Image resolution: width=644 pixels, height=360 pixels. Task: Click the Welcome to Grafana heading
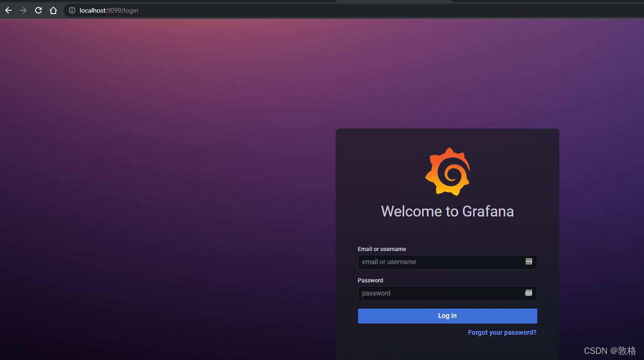coord(447,211)
